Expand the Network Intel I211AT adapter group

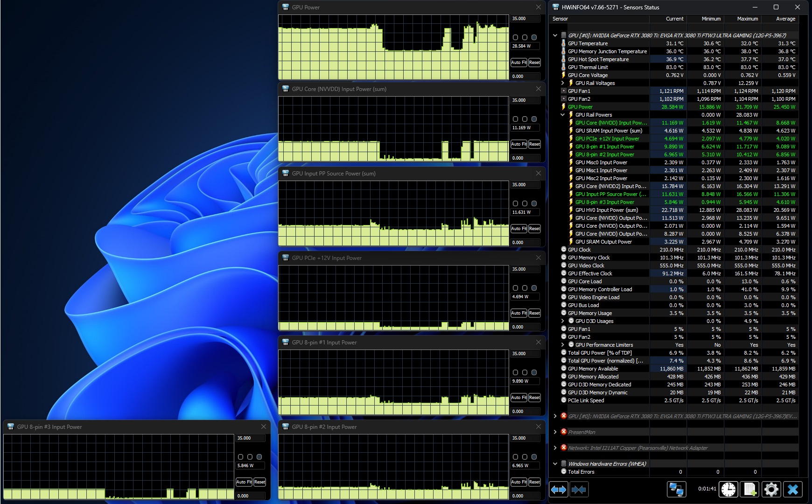click(x=555, y=448)
